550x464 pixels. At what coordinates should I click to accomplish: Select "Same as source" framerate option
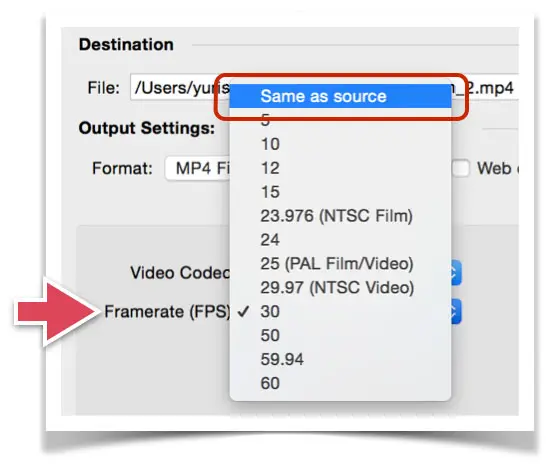(340, 96)
